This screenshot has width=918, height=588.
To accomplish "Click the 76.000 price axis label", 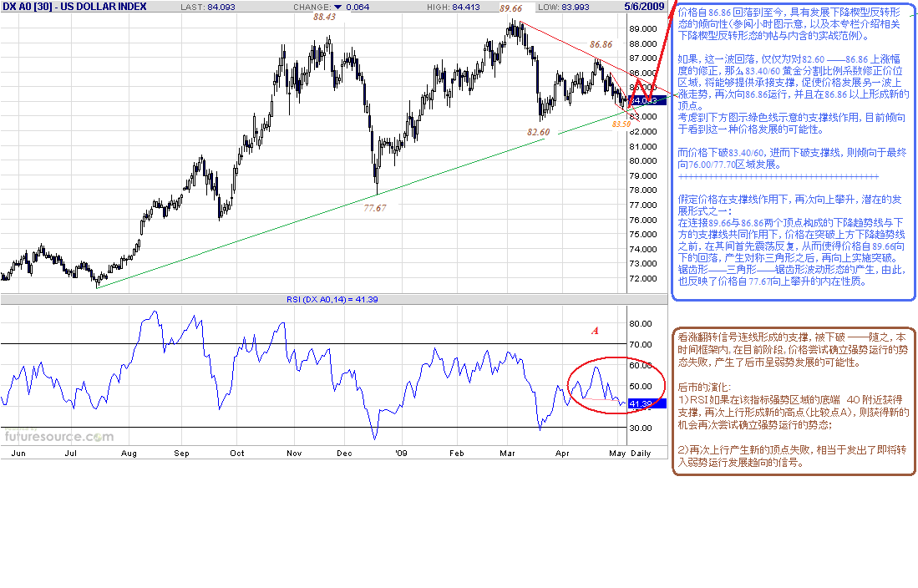I will tap(643, 220).
